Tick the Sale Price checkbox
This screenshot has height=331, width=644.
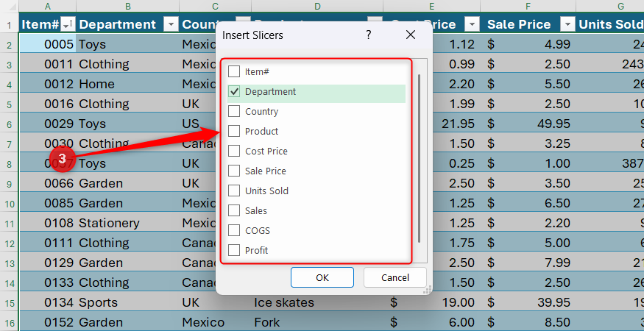(234, 171)
